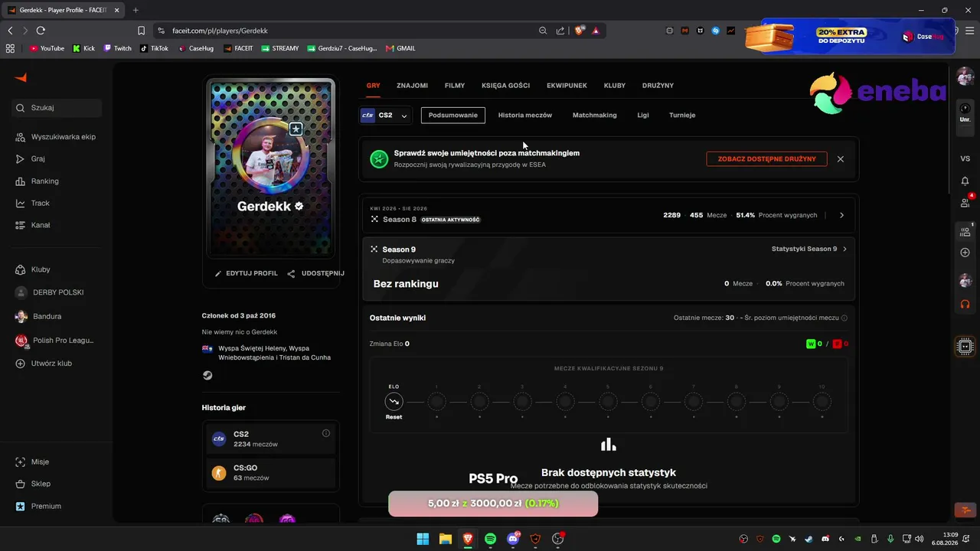Open the Windows Start menu
The width and height of the screenshot is (980, 551).
(x=423, y=539)
